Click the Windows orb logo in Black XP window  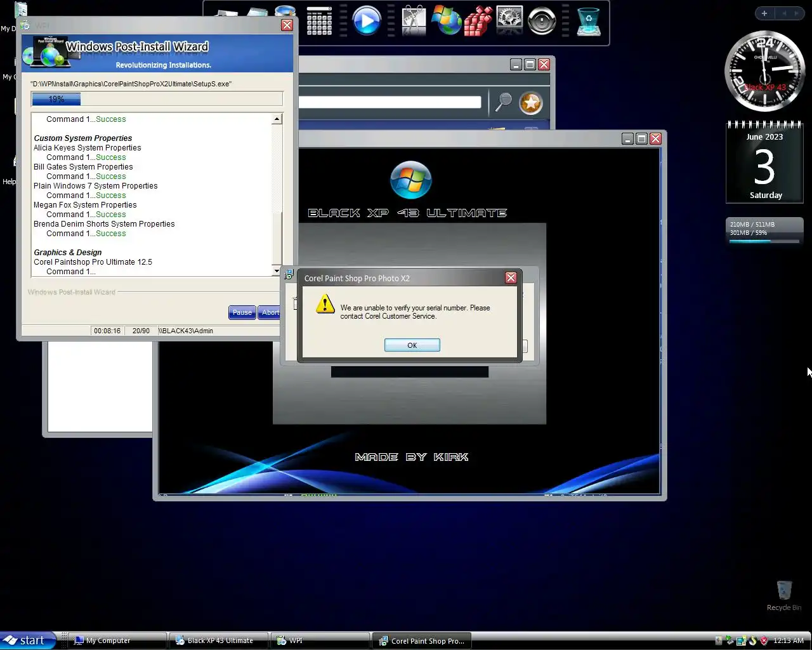tap(411, 180)
